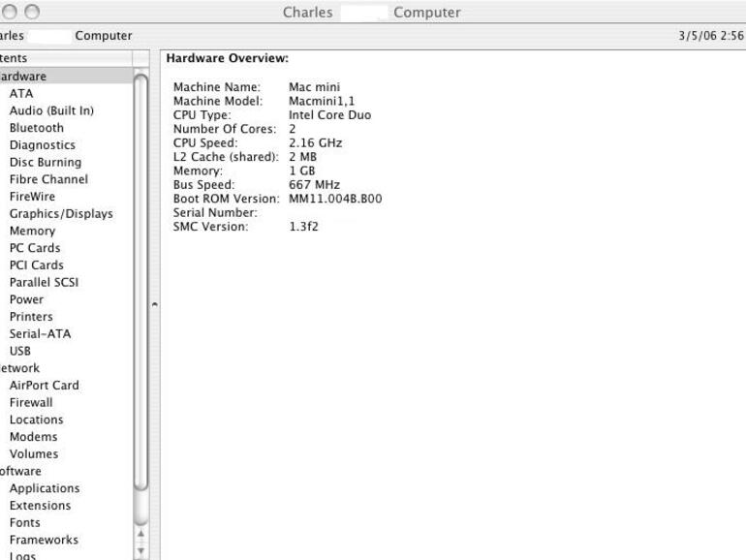Select the Hardware category in sidebar

(66, 76)
